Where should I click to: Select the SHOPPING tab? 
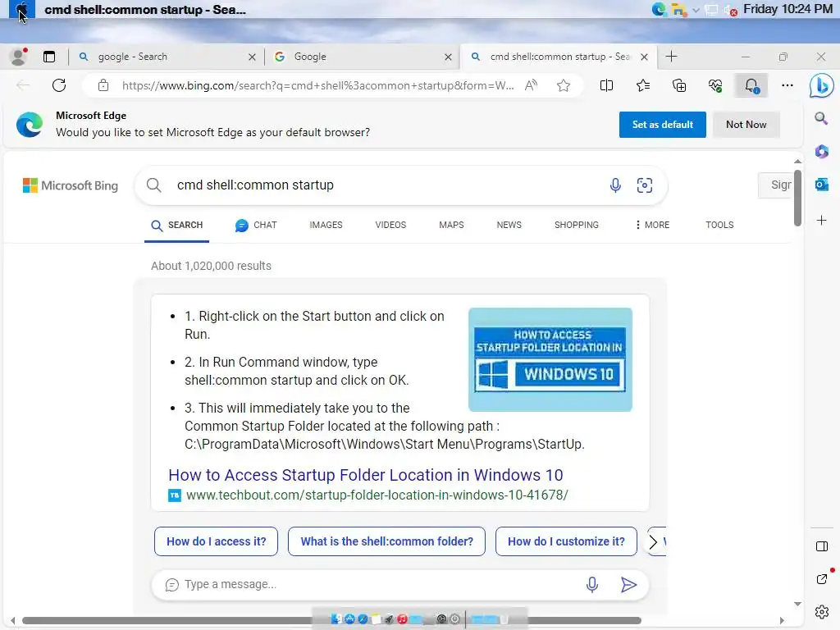[x=577, y=225]
